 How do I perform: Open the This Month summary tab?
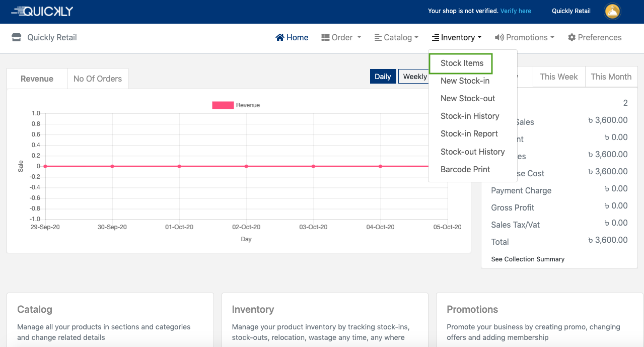tap(611, 77)
